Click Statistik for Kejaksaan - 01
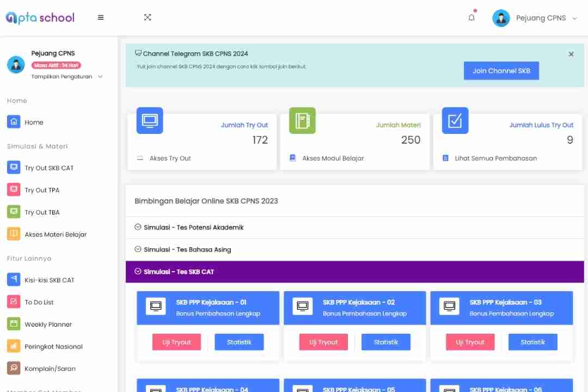This screenshot has height=392, width=588. [239, 342]
